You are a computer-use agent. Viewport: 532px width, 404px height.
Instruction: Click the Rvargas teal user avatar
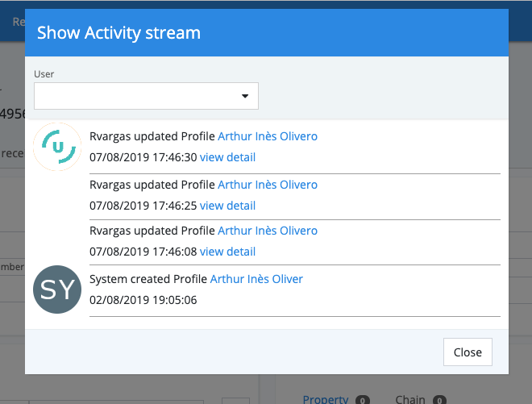(x=58, y=147)
